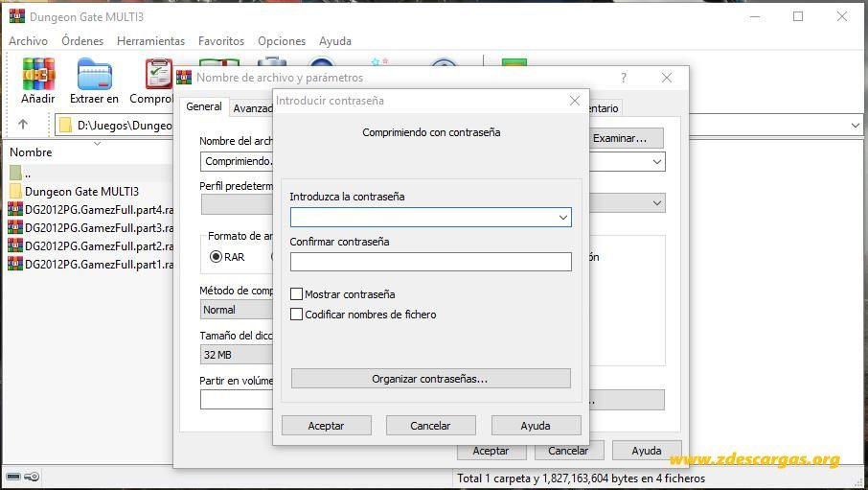Click the Dungeon Gate MULTI3 folder icon
Viewport: 868px width, 490px height.
click(15, 191)
